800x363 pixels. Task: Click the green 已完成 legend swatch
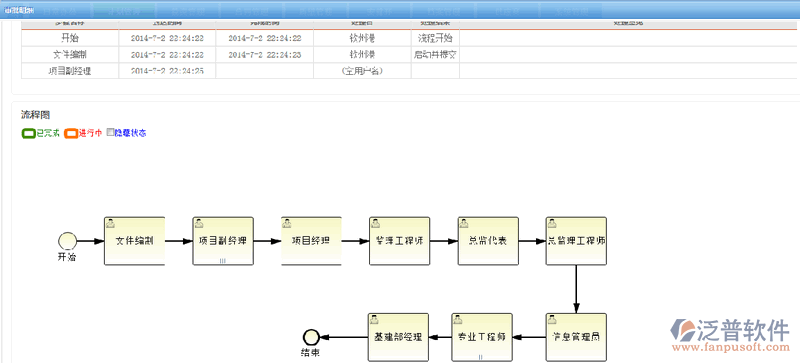[29, 133]
